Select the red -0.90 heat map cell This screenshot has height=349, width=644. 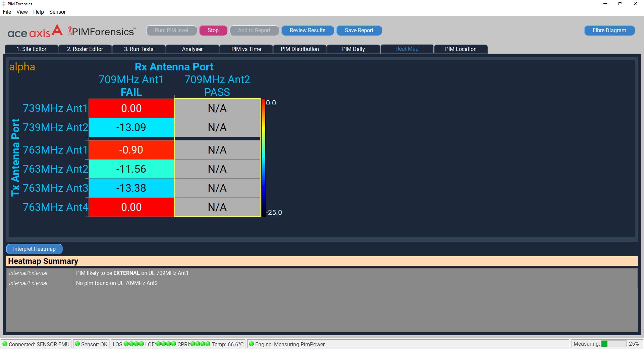coord(131,150)
